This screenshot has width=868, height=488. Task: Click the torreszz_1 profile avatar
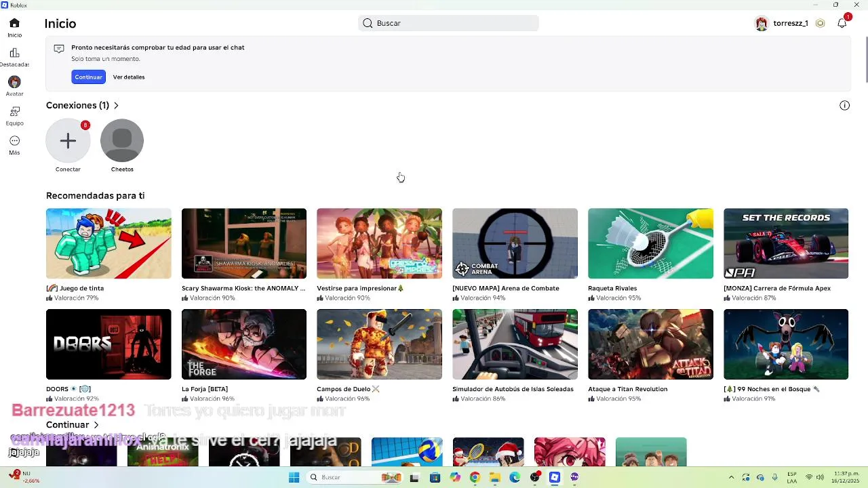[762, 24]
